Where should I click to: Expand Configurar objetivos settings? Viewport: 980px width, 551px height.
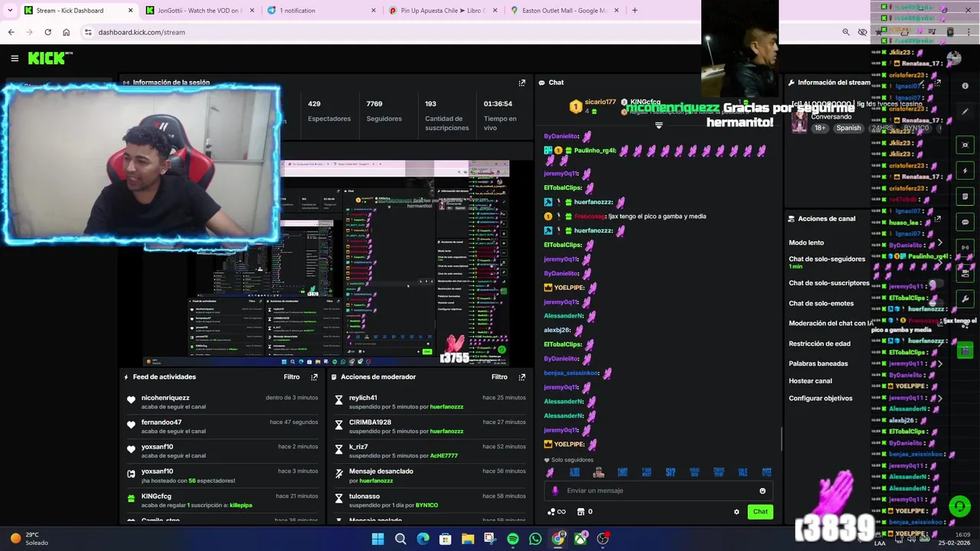click(x=939, y=399)
